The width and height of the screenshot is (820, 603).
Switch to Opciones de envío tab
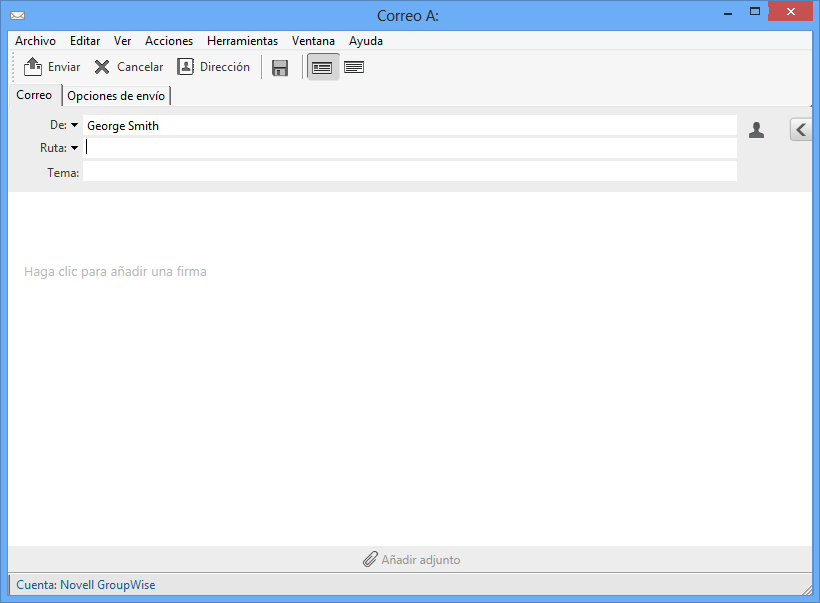pos(116,96)
